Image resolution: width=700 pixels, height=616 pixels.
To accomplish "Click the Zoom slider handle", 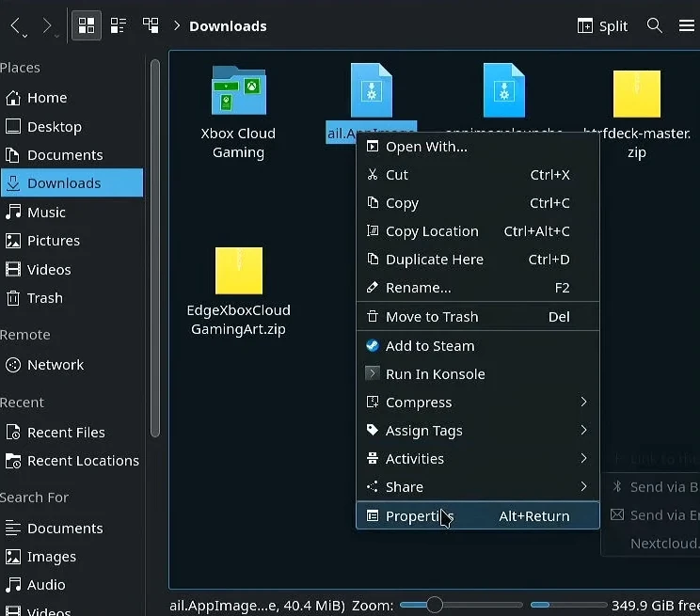I will [x=435, y=605].
